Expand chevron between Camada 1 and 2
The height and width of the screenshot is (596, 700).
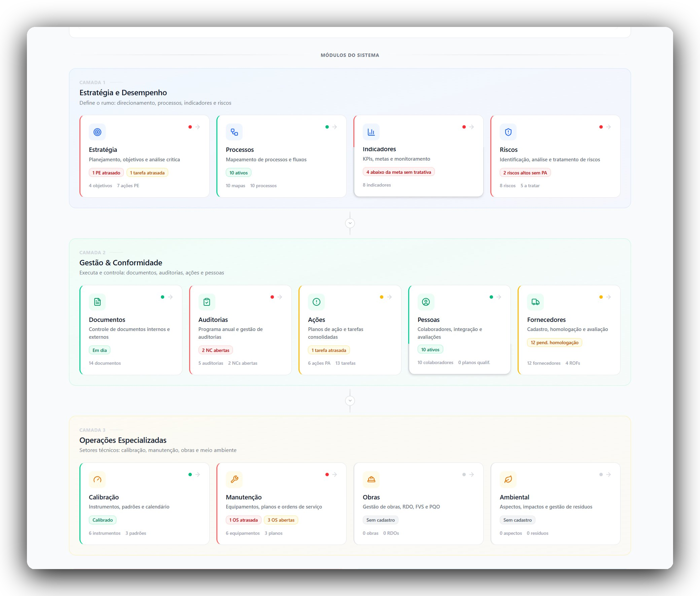(350, 223)
